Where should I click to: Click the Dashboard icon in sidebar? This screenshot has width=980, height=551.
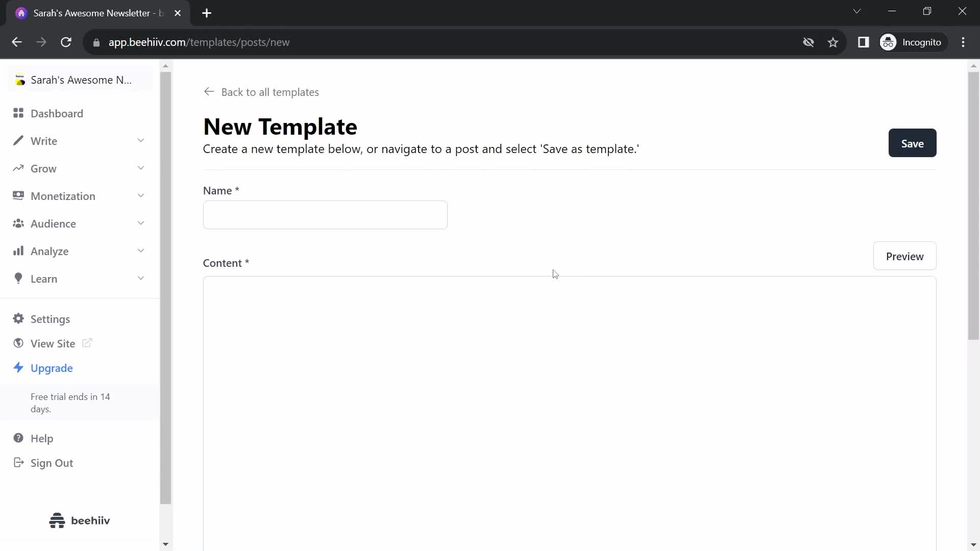[x=18, y=113]
